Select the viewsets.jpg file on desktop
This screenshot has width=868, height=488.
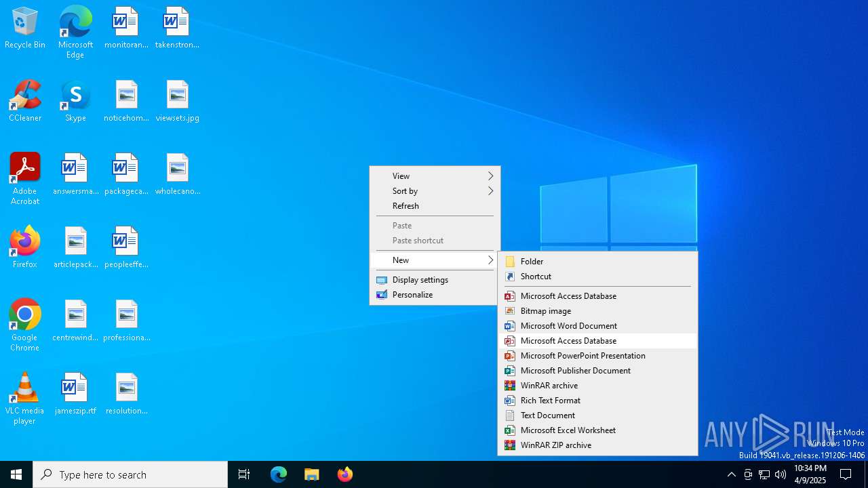[177, 102]
